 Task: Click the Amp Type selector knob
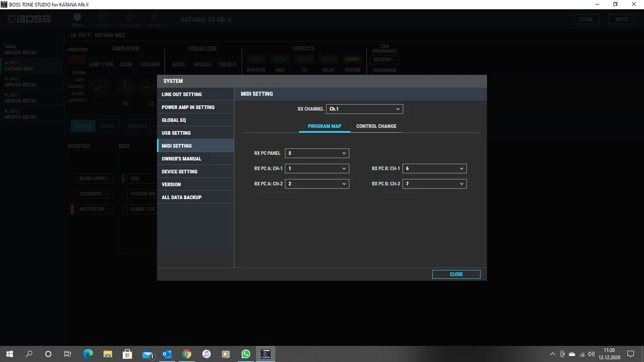point(101,86)
